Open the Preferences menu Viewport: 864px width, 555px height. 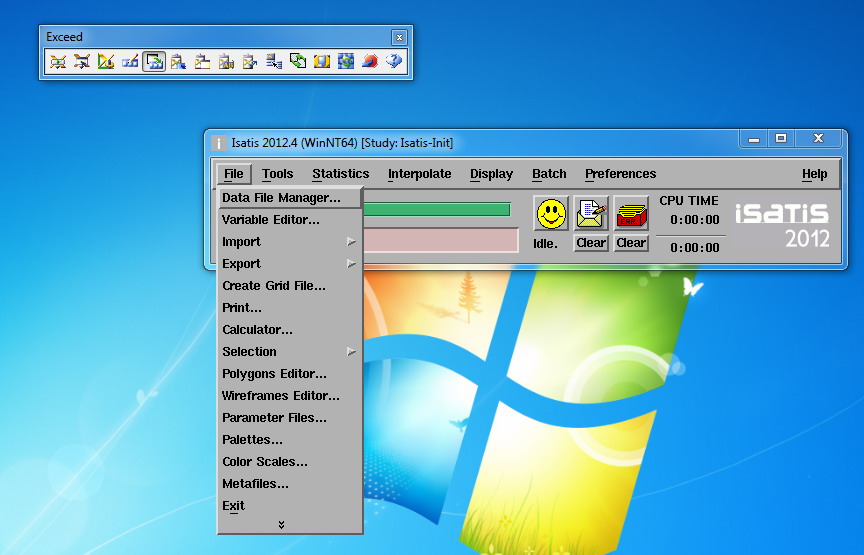click(620, 174)
